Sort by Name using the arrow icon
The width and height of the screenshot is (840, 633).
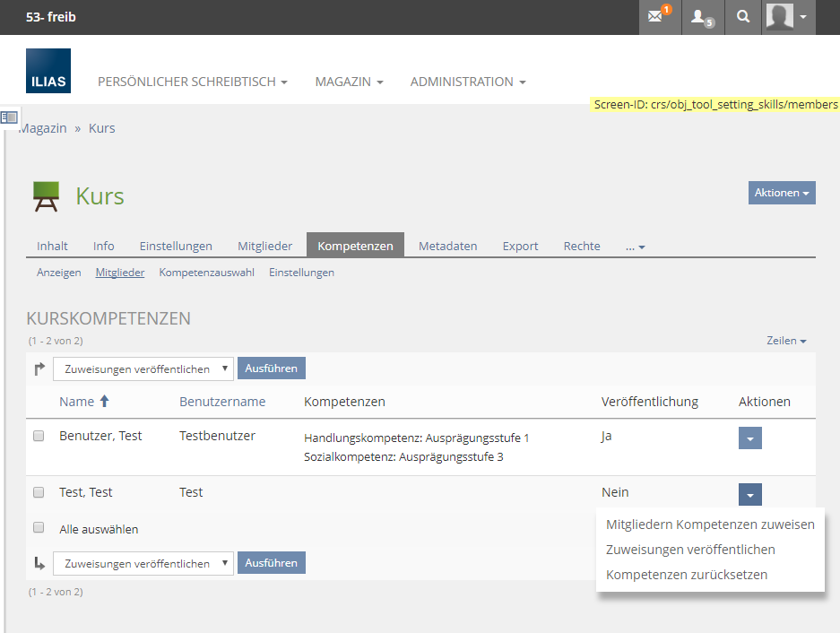(x=104, y=402)
